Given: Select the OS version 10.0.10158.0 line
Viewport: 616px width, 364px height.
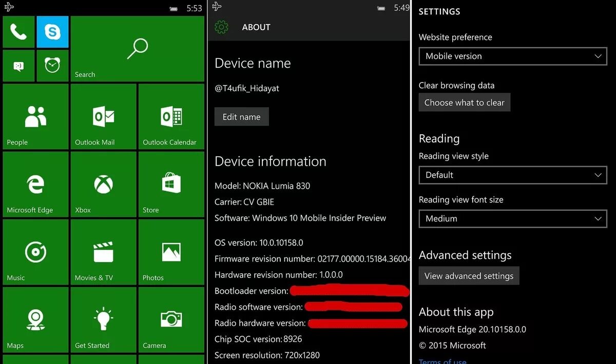Looking at the screenshot, I should tap(259, 242).
